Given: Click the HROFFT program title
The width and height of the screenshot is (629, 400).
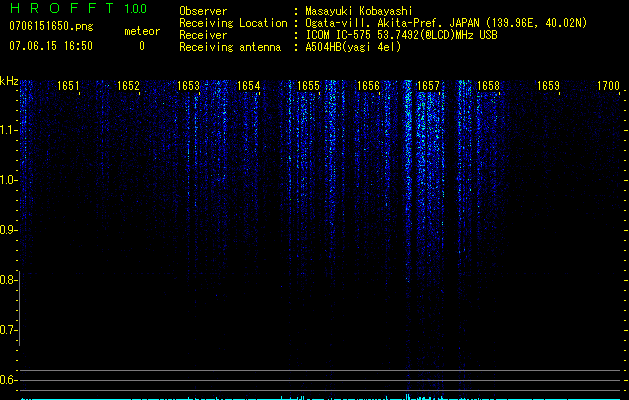Looking at the screenshot, I should click(x=62, y=8).
